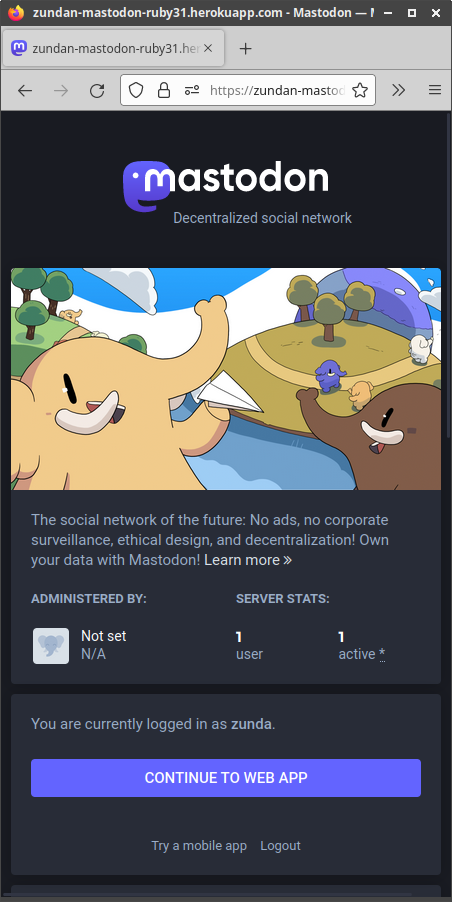The image size is (452, 902).
Task: Click the Mastodon logo
Action: [x=225, y=185]
